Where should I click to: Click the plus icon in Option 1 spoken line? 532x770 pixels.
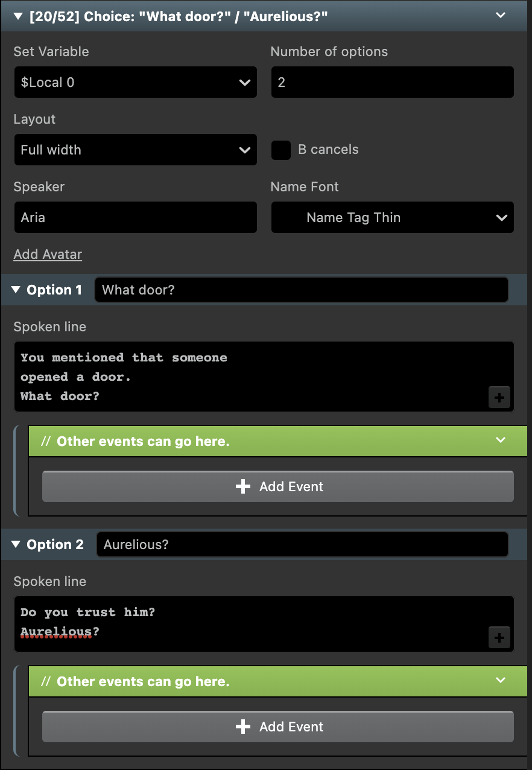499,398
